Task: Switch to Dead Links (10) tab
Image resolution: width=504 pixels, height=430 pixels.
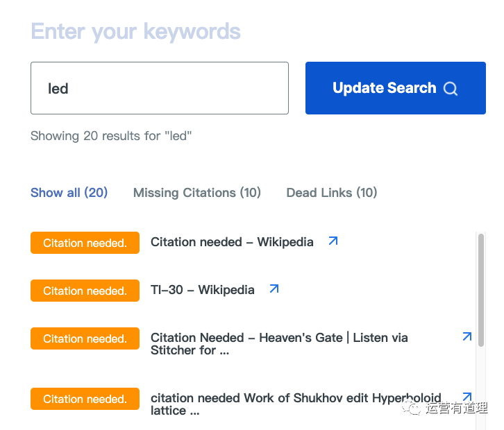Action: 332,193
